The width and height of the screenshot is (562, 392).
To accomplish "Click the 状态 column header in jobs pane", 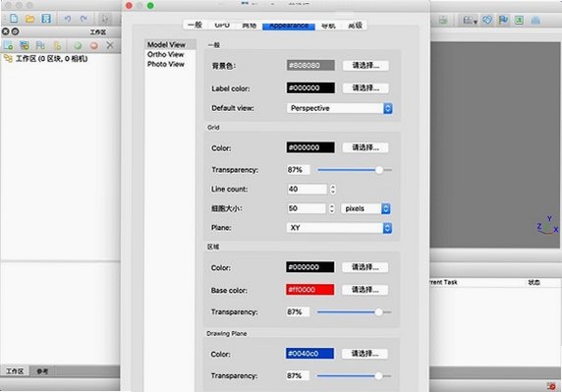I will tap(534, 283).
